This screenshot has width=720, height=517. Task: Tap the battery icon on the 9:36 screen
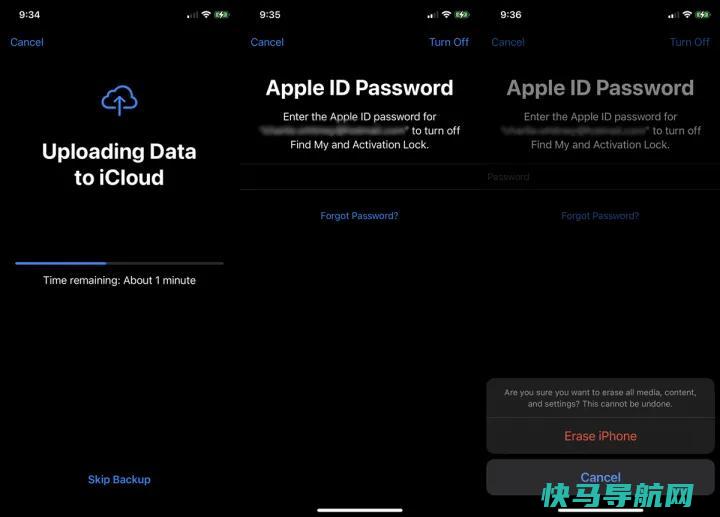(x=703, y=15)
